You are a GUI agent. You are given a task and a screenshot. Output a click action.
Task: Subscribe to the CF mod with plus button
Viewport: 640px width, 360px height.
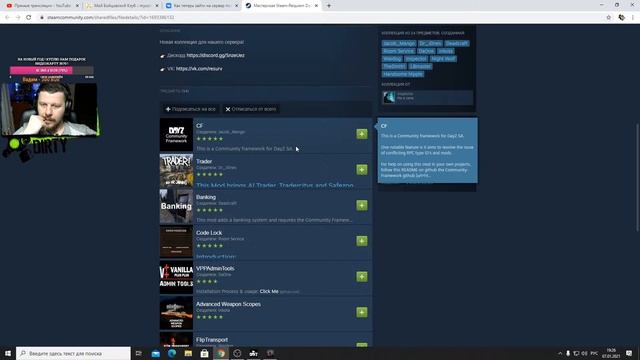click(362, 134)
